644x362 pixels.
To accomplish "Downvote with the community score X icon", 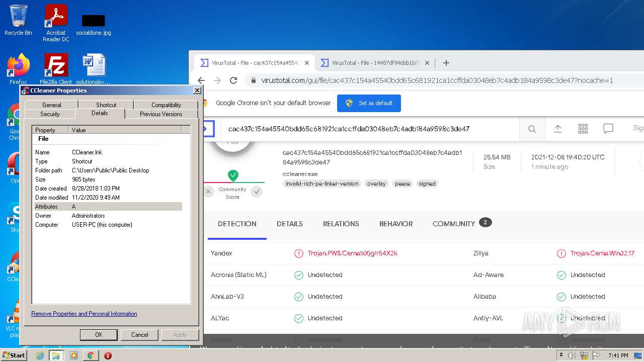I will click(x=208, y=192).
